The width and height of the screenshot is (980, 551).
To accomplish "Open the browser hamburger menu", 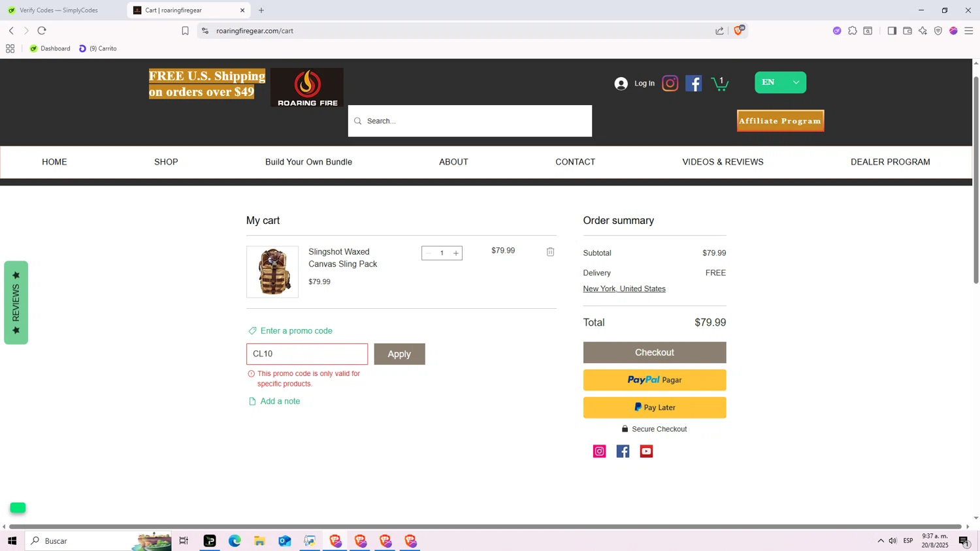I will point(969,31).
